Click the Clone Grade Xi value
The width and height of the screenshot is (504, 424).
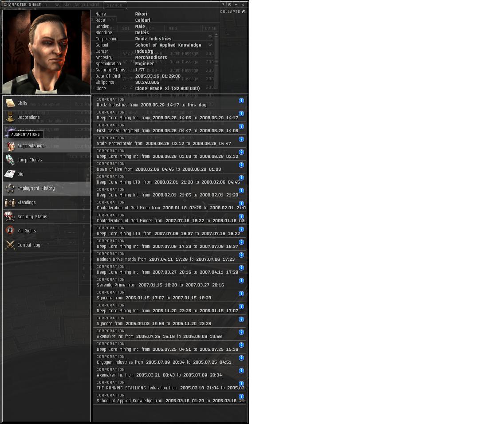tap(167, 88)
